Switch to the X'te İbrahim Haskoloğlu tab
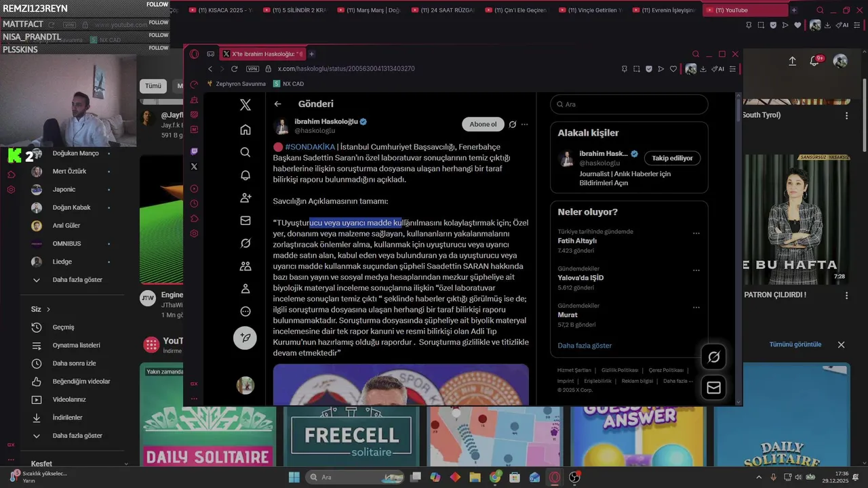The width and height of the screenshot is (868, 488). point(263,54)
